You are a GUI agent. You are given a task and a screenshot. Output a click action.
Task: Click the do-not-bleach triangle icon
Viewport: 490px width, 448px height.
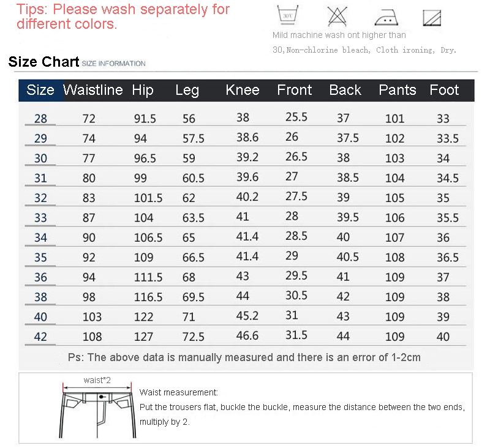pyautogui.click(x=337, y=17)
